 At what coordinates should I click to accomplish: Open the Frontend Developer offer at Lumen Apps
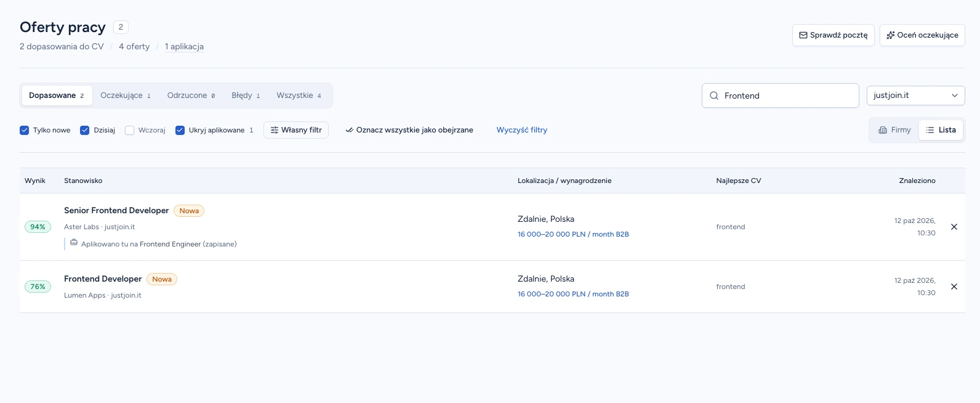(x=103, y=279)
